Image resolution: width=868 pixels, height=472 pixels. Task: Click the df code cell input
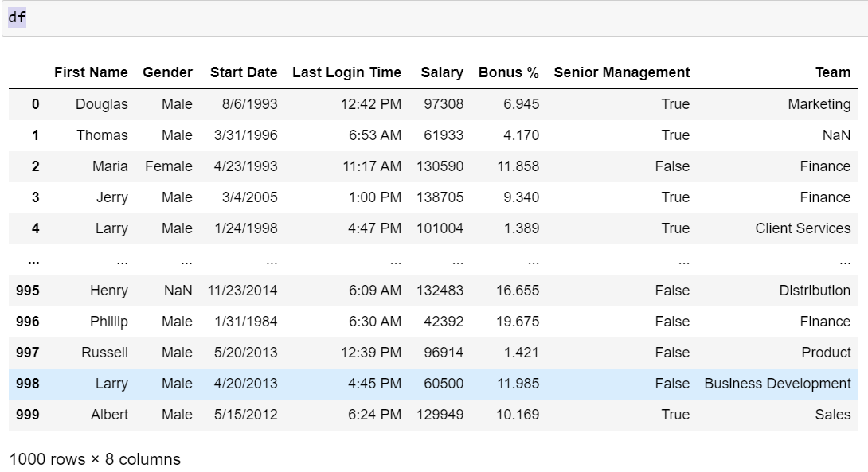pos(18,16)
